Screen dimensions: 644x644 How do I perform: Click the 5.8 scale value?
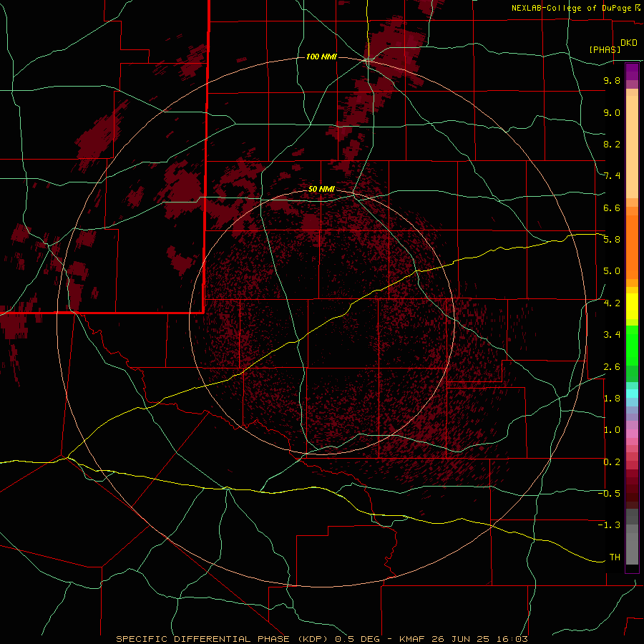pos(612,240)
